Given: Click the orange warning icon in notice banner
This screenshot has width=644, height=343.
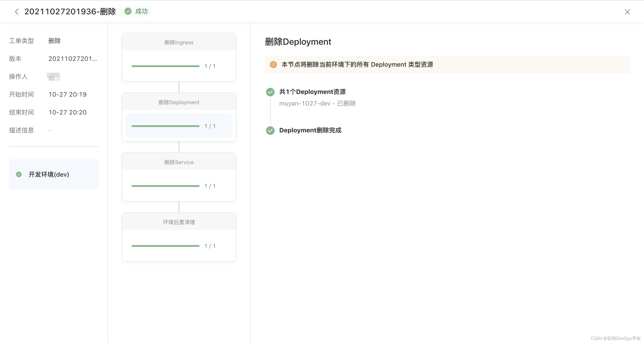Looking at the screenshot, I should (x=273, y=65).
